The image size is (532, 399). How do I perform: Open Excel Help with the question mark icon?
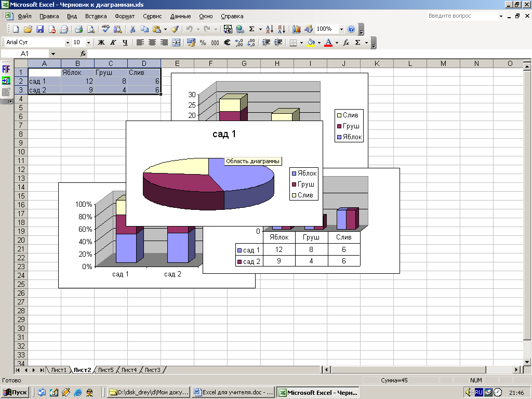click(x=351, y=29)
